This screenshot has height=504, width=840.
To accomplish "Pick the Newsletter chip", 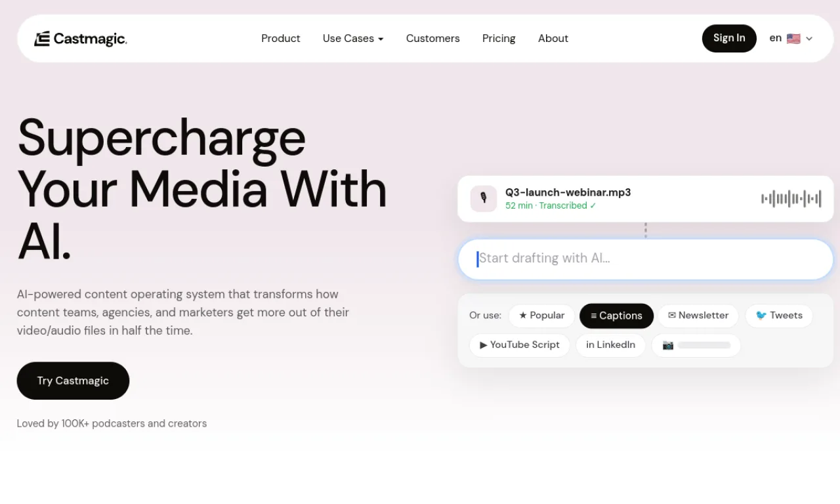I will coord(698,316).
